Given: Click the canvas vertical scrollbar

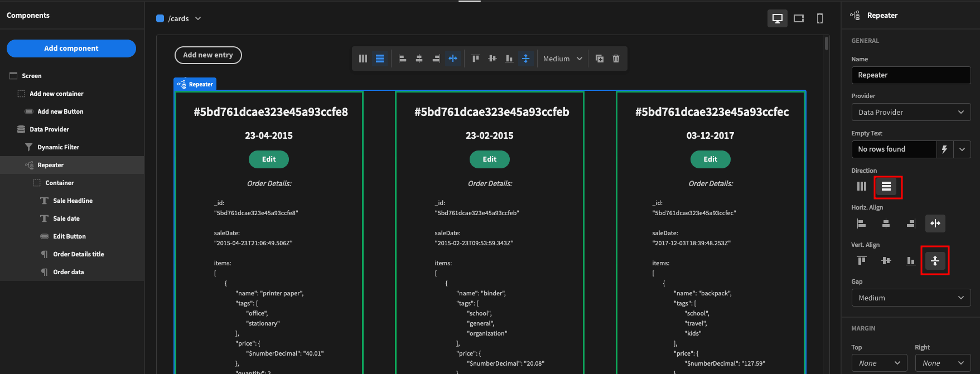Looking at the screenshot, I should click(x=827, y=43).
